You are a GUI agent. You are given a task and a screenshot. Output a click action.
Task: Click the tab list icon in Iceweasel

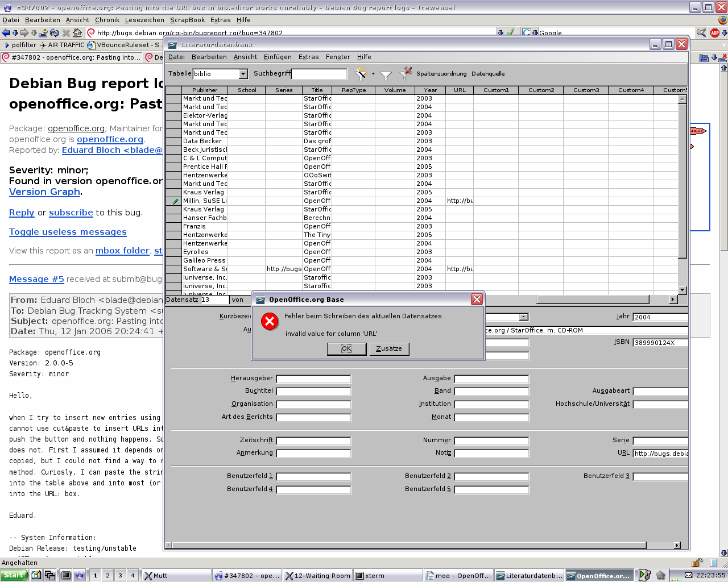click(x=704, y=57)
